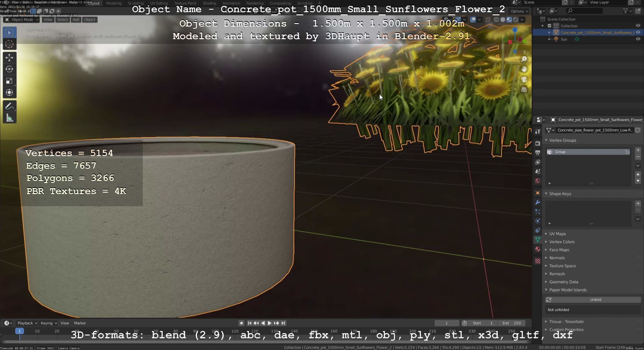Open the outliner filter dropdown
The height and width of the screenshot is (350, 644).
(x=627, y=11)
